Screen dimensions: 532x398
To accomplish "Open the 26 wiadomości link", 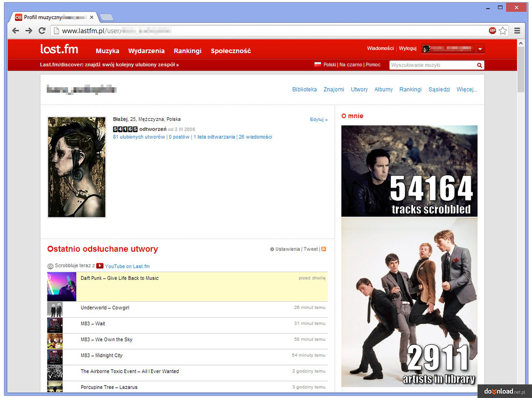I will tap(255, 137).
